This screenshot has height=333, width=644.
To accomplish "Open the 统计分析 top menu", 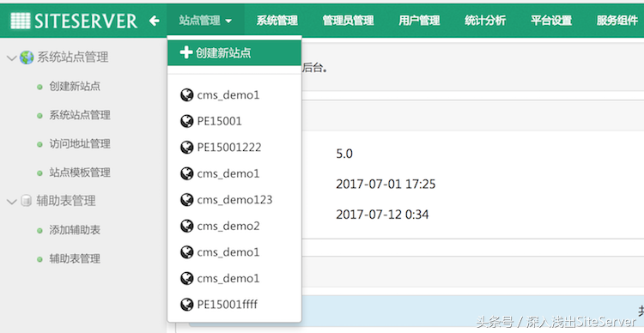I will [485, 20].
